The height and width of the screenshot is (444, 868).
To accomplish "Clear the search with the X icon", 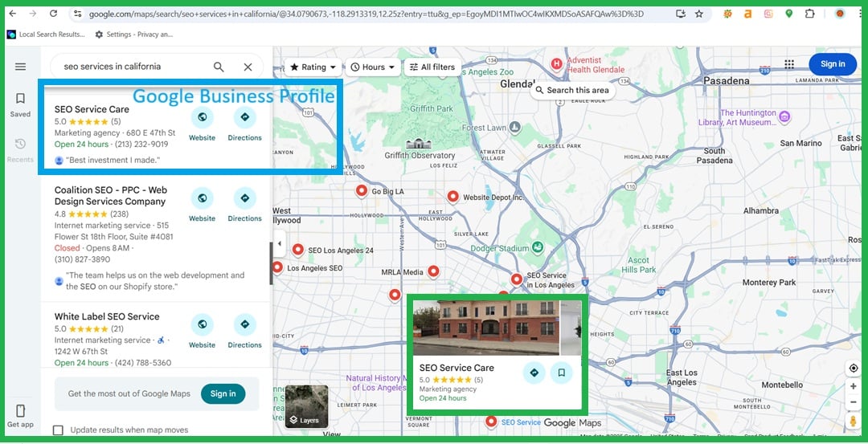I will click(248, 67).
